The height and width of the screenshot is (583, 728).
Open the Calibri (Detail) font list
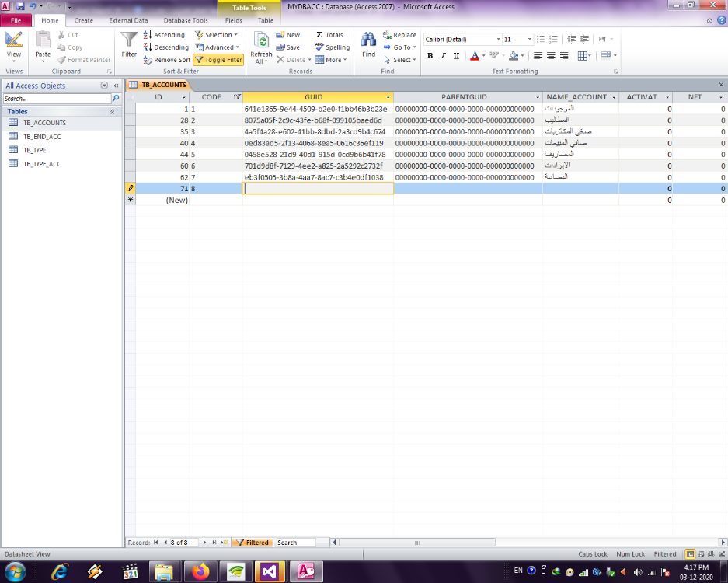[499, 40]
